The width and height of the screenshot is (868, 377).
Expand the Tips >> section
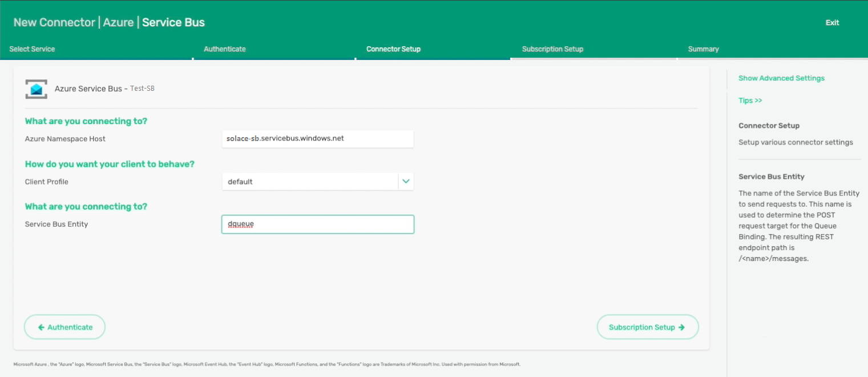pyautogui.click(x=750, y=101)
